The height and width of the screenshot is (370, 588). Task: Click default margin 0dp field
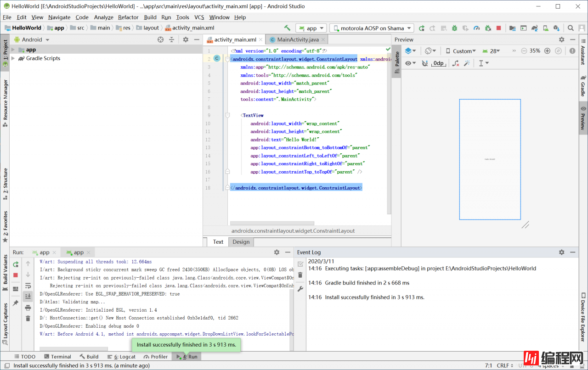438,63
